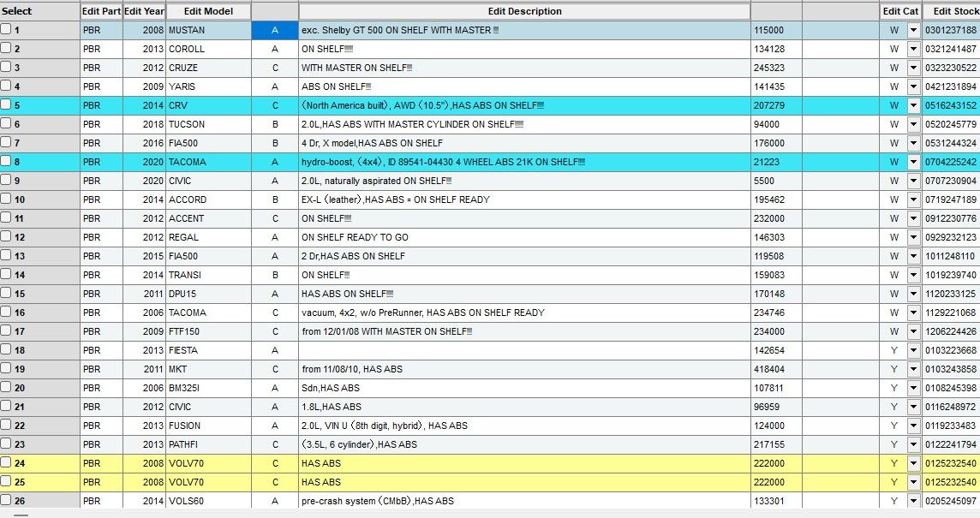Click stock number 0520245779
Viewport: 980px width, 518px height.
[x=951, y=124]
